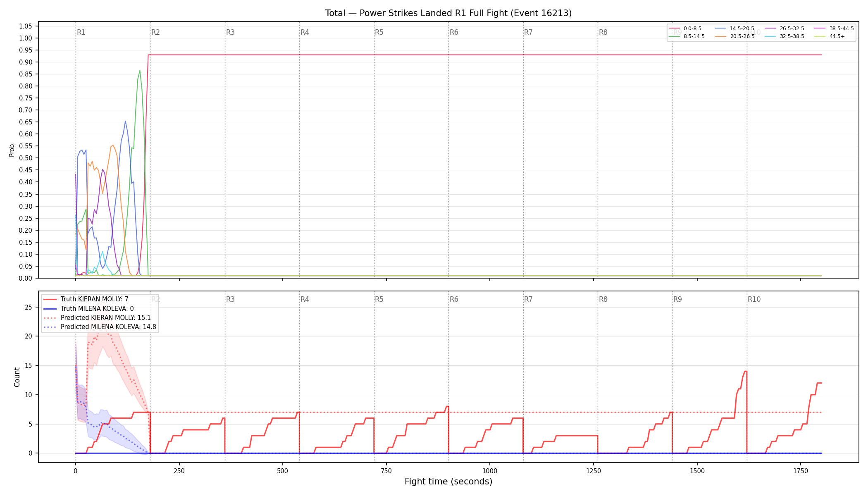Viewport: 868px width, 496px height.
Task: Click the '0.50' tick on the Prob axis
Action: pos(26,158)
